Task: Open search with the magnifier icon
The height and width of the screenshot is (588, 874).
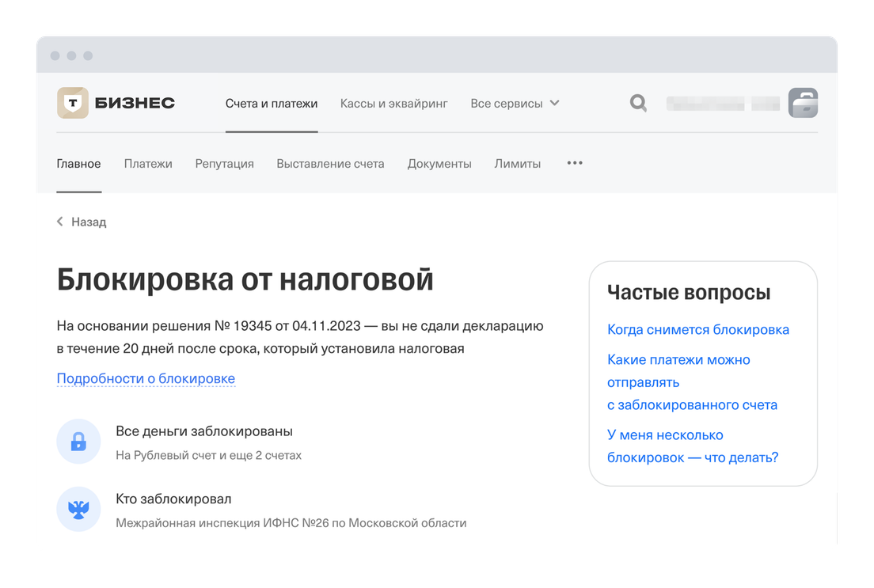Action: tap(638, 103)
